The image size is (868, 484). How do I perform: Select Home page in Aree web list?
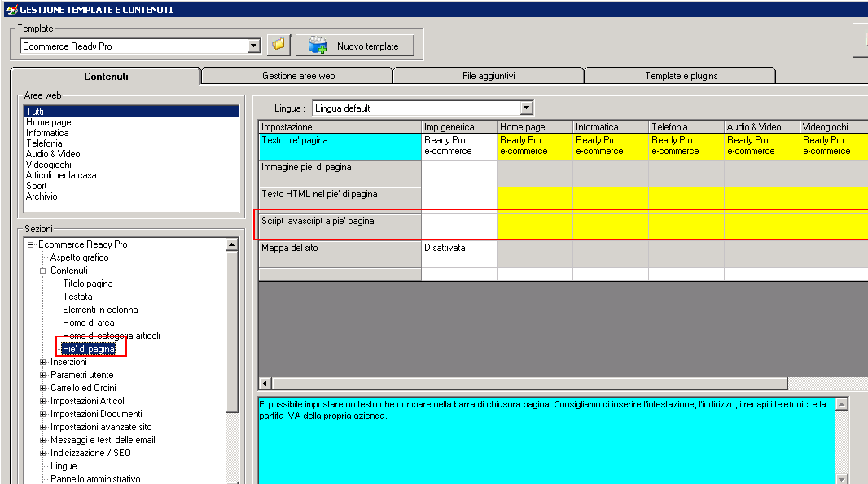[48, 122]
